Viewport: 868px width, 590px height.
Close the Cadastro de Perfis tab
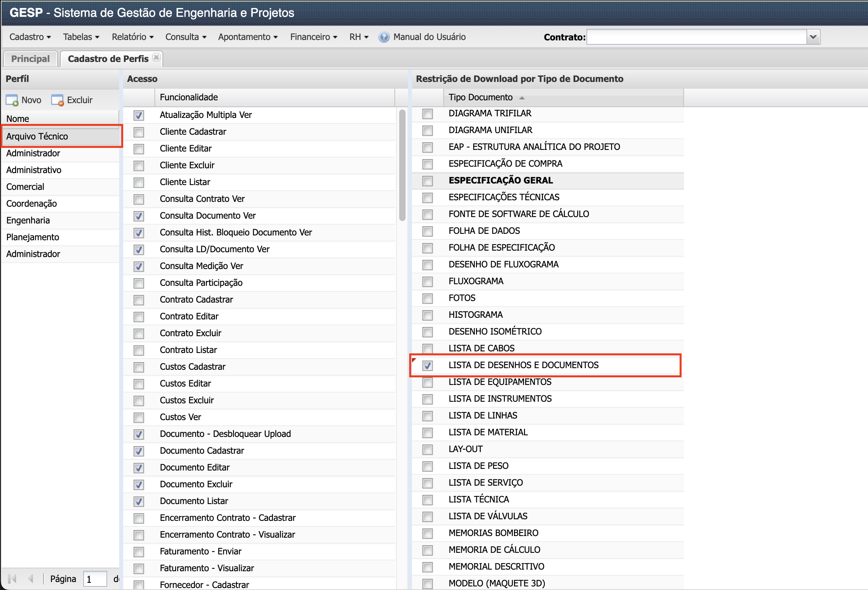click(156, 58)
